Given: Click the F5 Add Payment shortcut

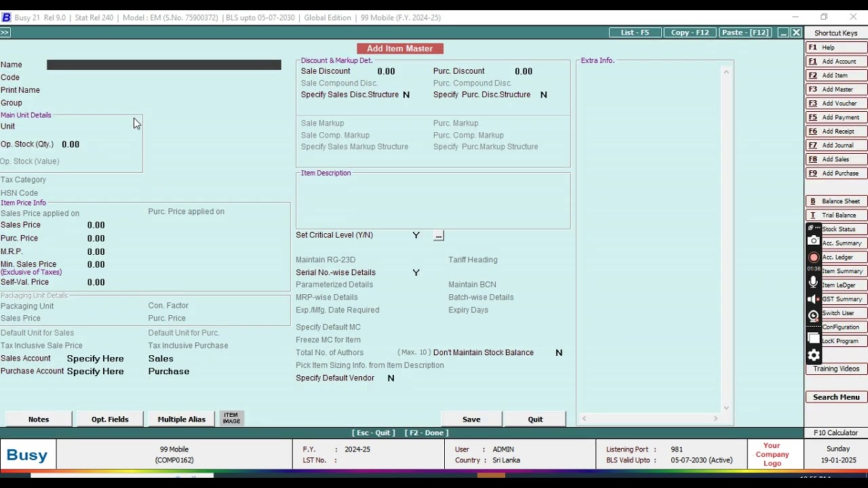Looking at the screenshot, I should pos(837,117).
